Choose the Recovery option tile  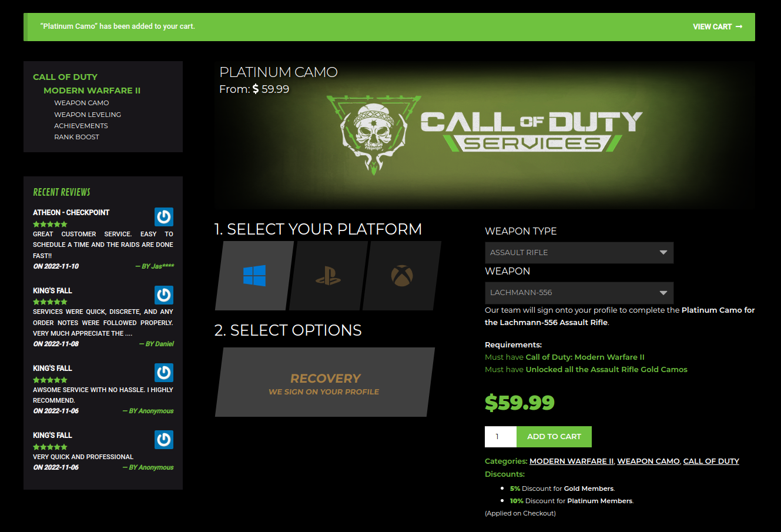tap(325, 382)
